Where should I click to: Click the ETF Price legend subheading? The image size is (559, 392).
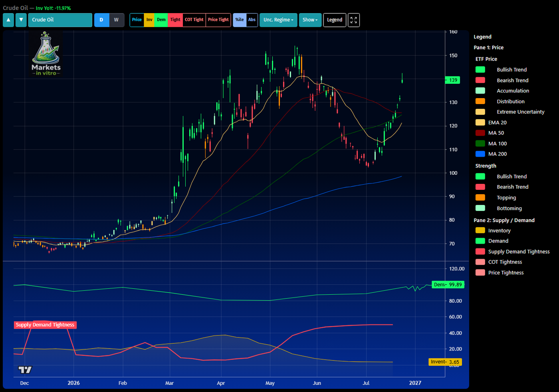click(x=486, y=59)
